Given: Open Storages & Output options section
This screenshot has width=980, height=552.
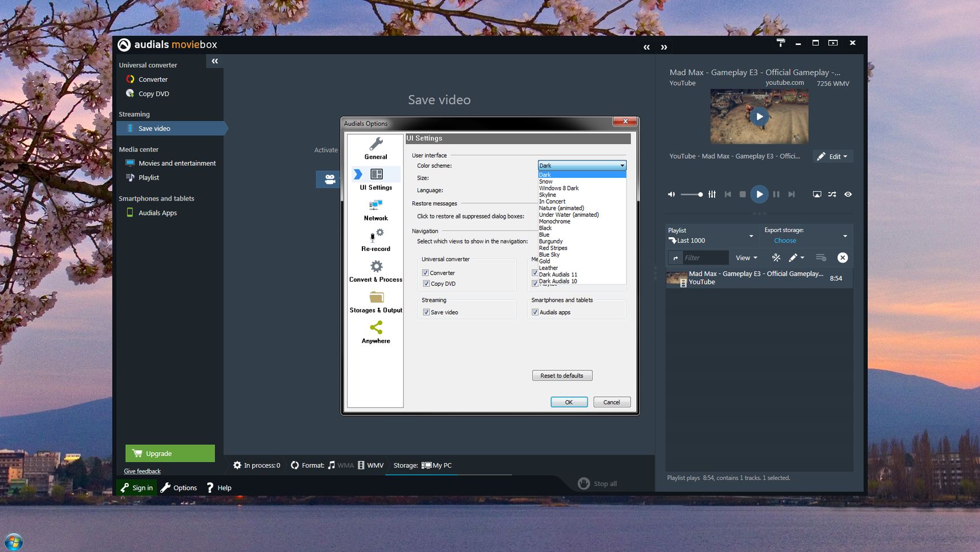Looking at the screenshot, I should pos(375,302).
